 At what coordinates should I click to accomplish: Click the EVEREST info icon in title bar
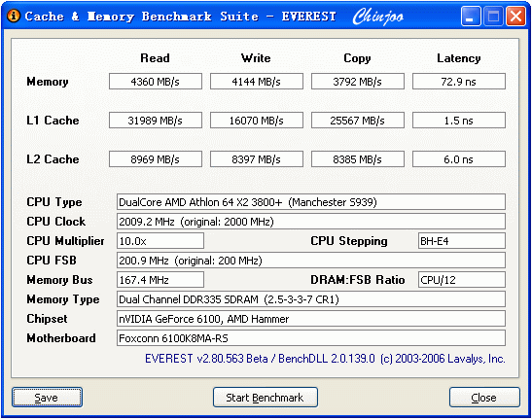point(14,16)
